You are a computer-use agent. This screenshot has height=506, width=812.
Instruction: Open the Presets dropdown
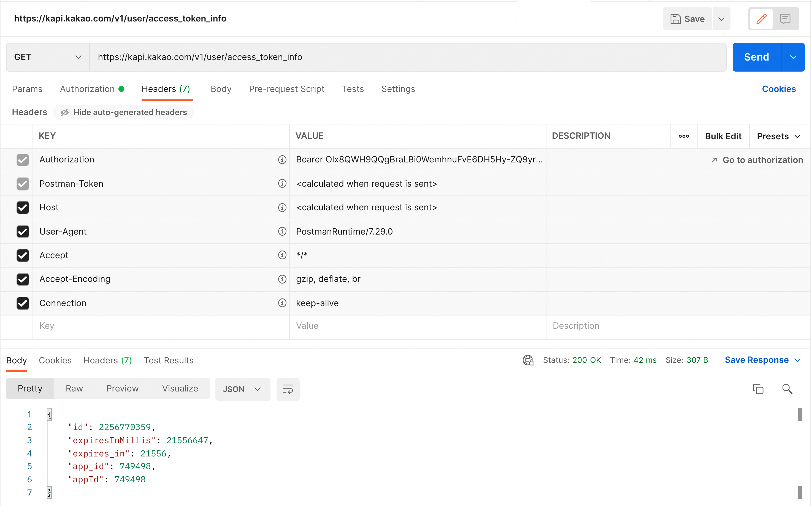779,136
